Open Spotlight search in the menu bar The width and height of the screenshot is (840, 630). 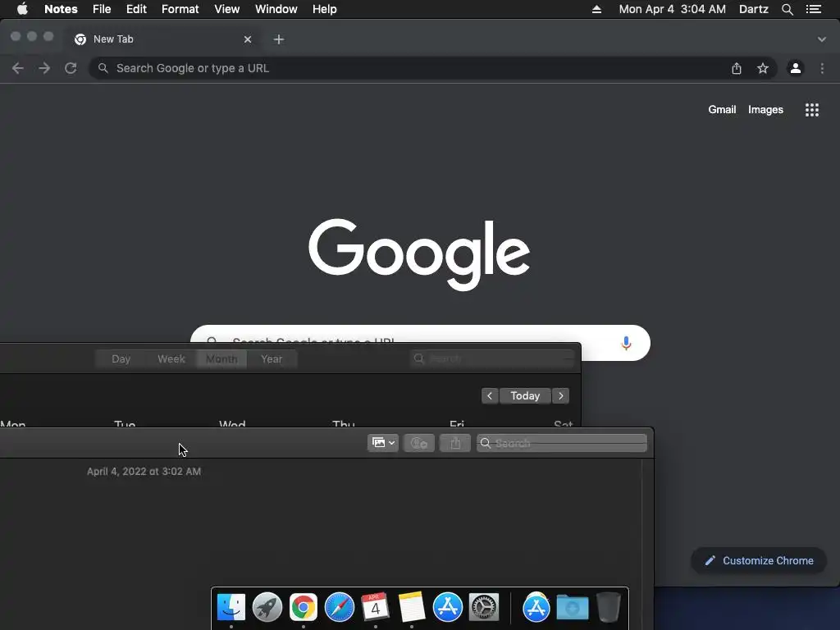coord(787,9)
